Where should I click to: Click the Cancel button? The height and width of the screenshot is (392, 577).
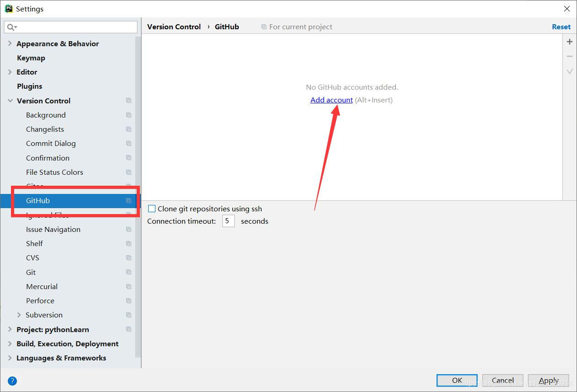tap(503, 381)
